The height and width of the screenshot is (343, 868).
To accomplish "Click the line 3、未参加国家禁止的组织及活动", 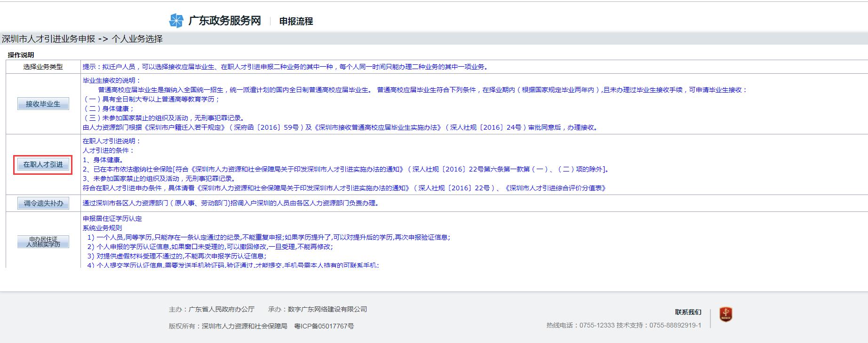I will (x=159, y=179).
